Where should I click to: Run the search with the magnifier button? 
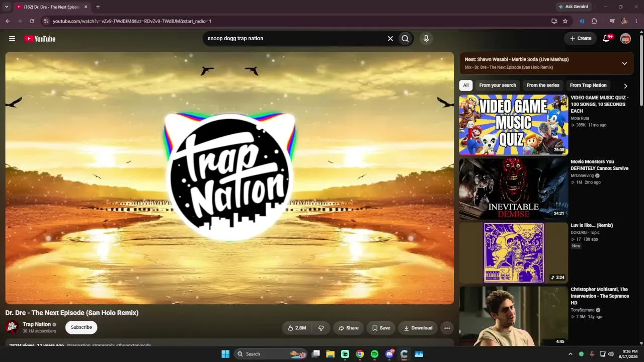(x=405, y=39)
